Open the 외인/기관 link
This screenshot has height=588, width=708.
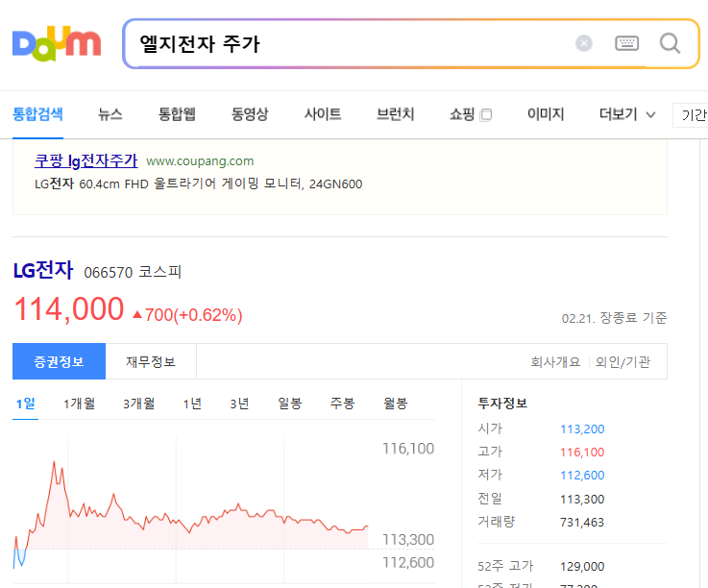point(623,362)
